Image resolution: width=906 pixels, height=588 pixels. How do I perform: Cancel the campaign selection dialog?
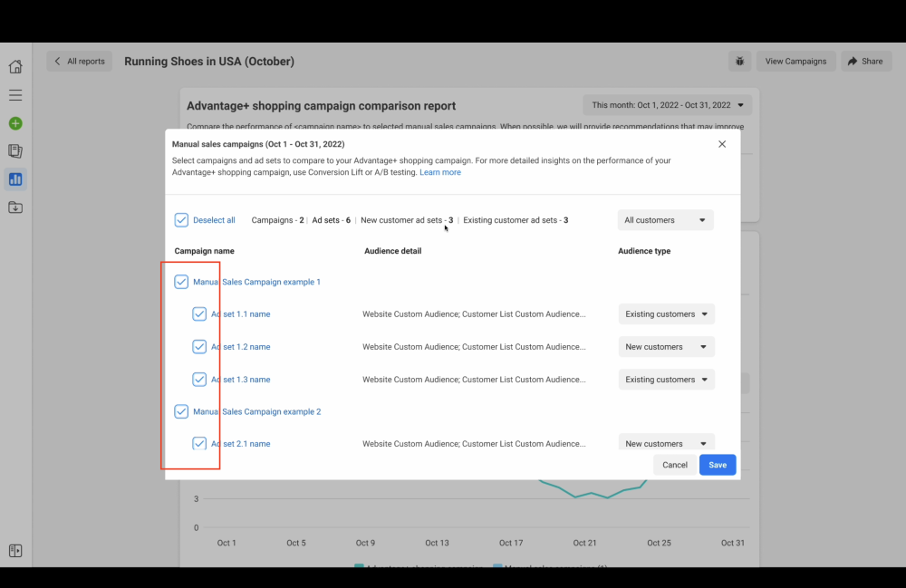674,465
